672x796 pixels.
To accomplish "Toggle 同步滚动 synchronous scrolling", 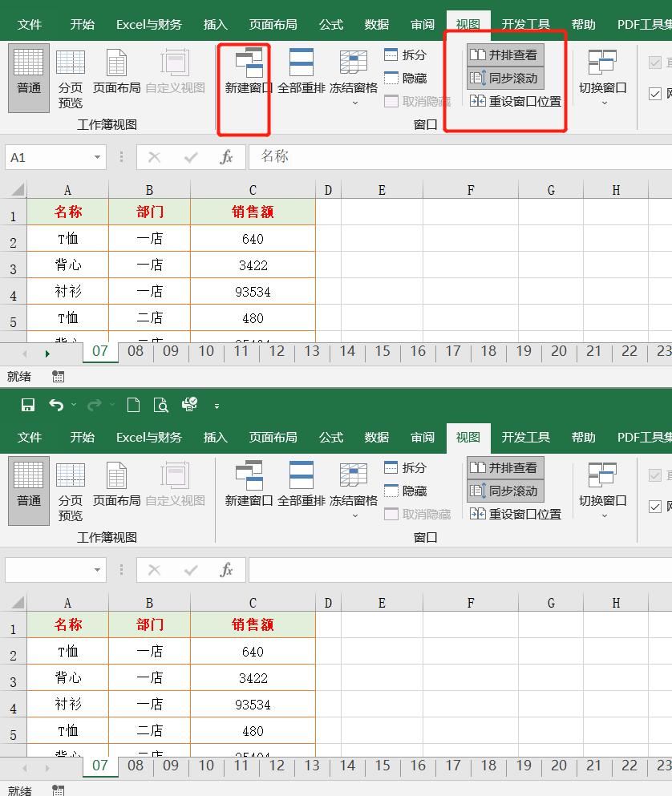I will coord(504,79).
